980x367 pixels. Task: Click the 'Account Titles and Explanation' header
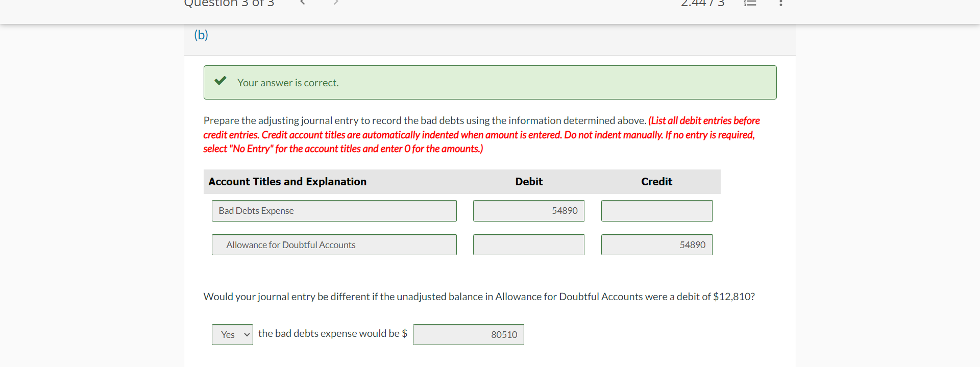coord(287,182)
